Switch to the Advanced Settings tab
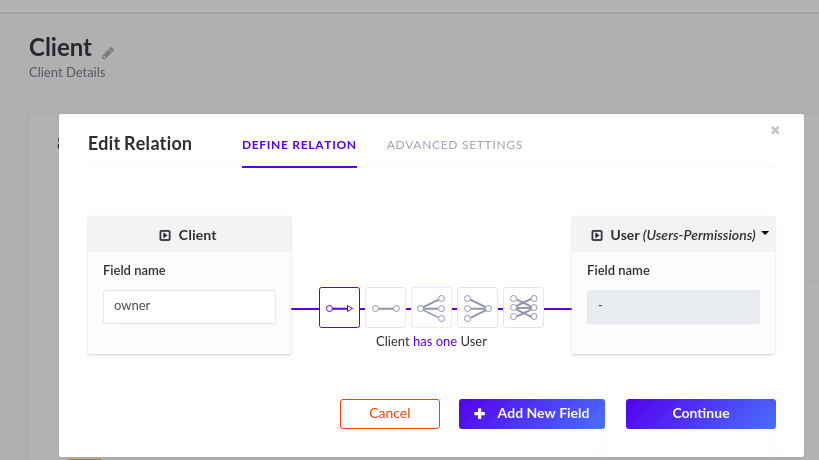 (x=454, y=145)
